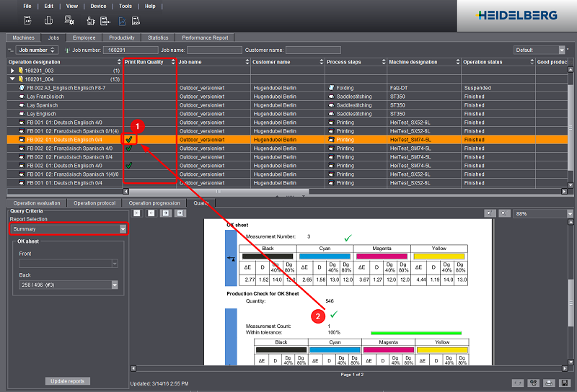Click the highlighted blue chart toolbar icon
Screen dimensions: 577x392
click(x=121, y=21)
